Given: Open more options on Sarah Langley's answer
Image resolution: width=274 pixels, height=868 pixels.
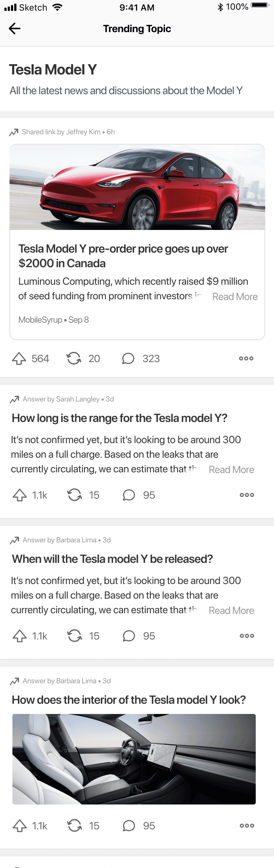Looking at the screenshot, I should click(x=247, y=495).
